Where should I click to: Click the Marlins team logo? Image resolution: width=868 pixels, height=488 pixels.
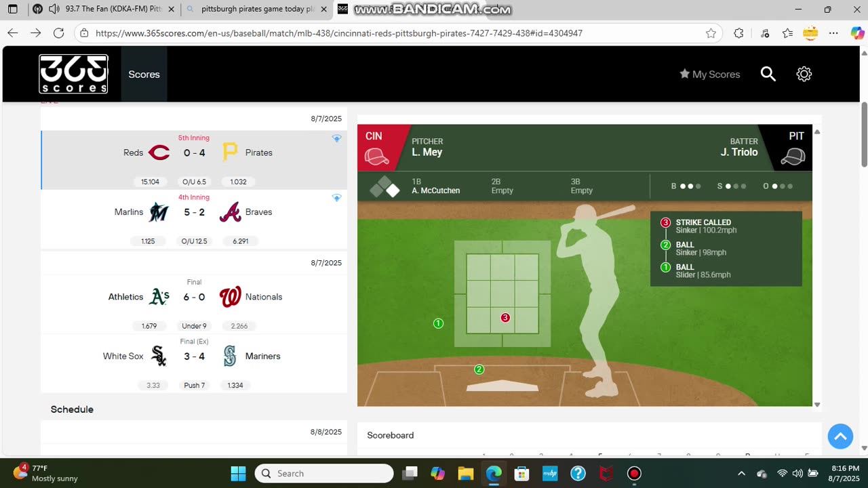[159, 212]
